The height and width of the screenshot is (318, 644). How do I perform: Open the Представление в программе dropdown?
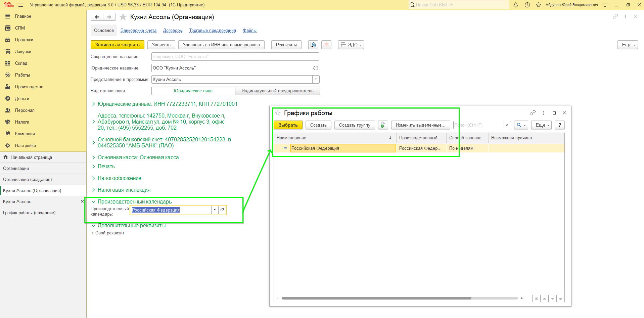point(316,80)
